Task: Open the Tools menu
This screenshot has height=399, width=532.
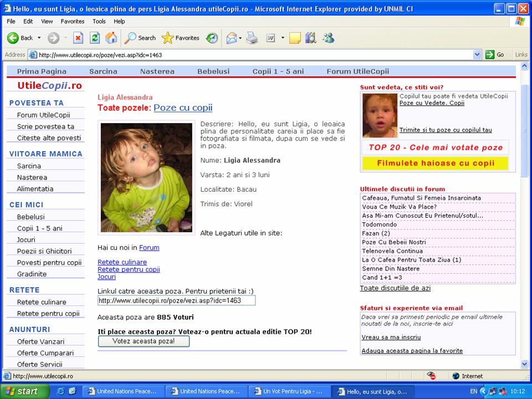Action: (99, 21)
